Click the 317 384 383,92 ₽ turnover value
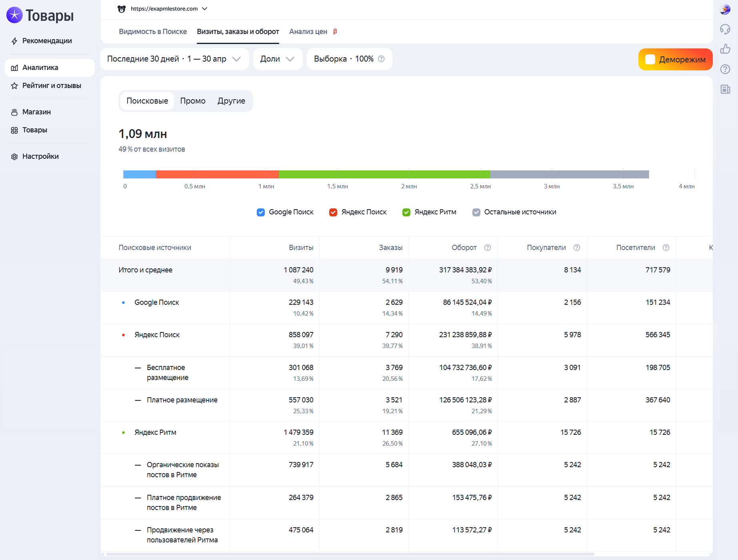Screen dimensions: 738x560 [x=466, y=270]
